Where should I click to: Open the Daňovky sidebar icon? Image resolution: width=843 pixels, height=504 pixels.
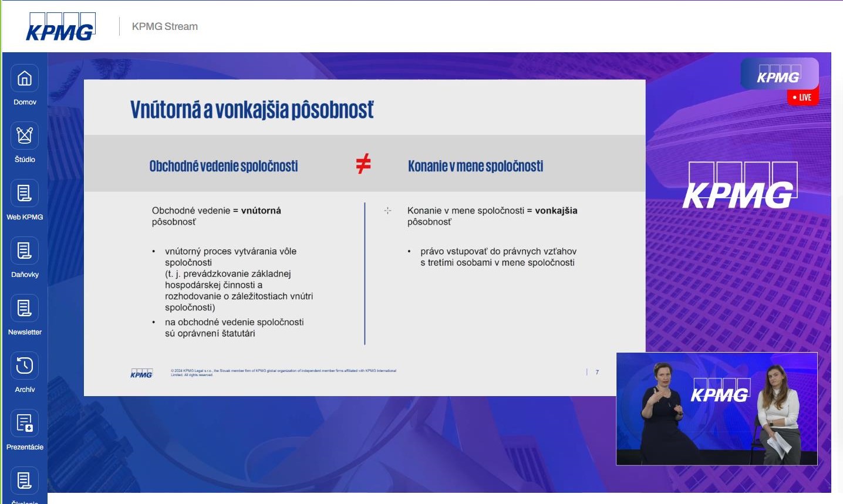25,251
